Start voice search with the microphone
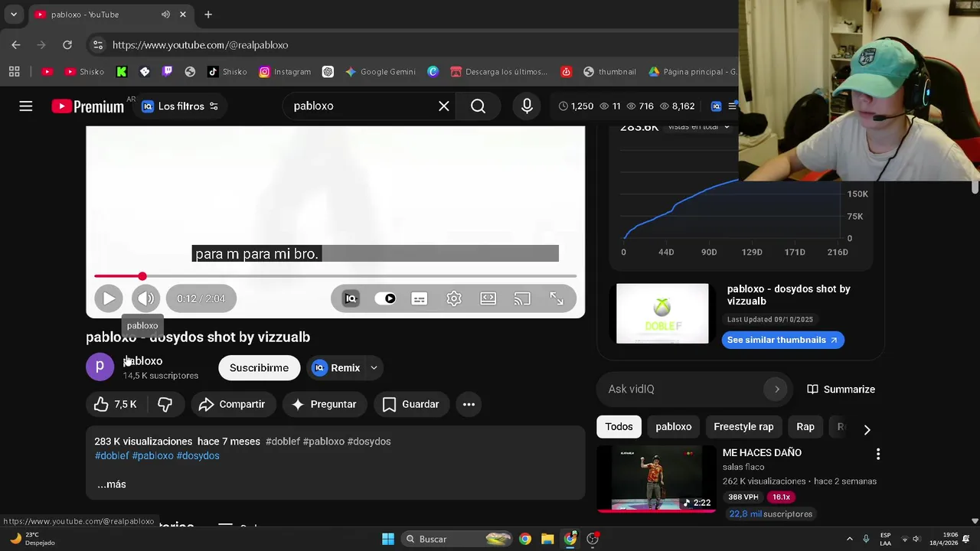The height and width of the screenshot is (551, 980). point(527,106)
